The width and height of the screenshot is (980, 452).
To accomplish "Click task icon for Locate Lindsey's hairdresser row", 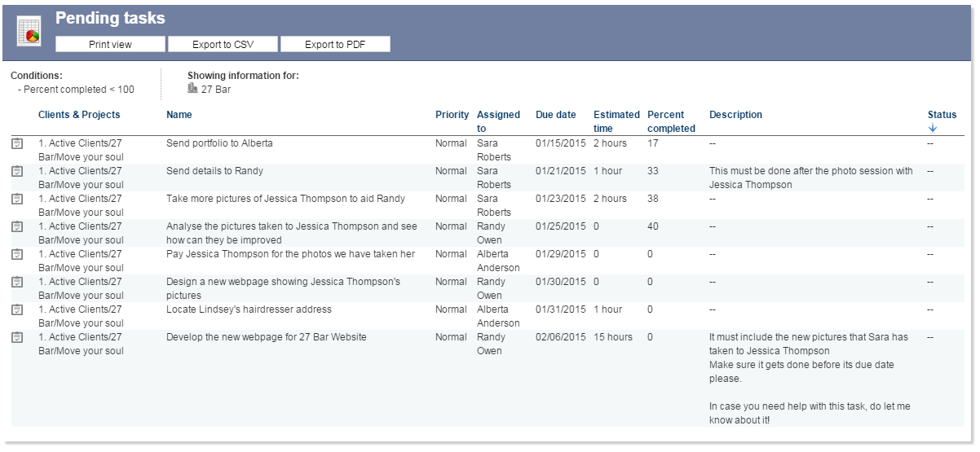I will (x=17, y=309).
